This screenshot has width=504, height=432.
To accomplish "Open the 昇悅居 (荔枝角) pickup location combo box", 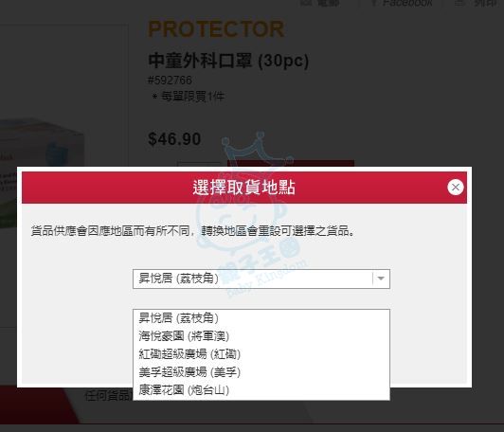I will [261, 279].
